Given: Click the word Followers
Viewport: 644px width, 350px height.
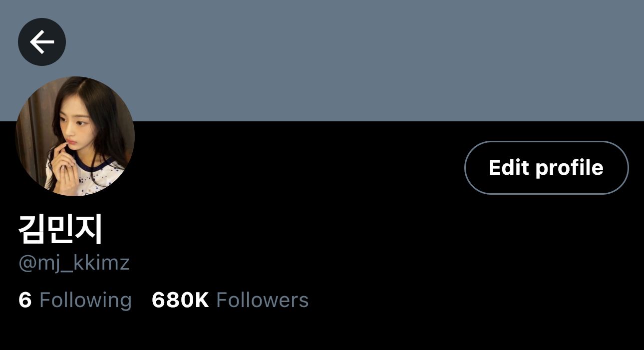Looking at the screenshot, I should coord(263,300).
